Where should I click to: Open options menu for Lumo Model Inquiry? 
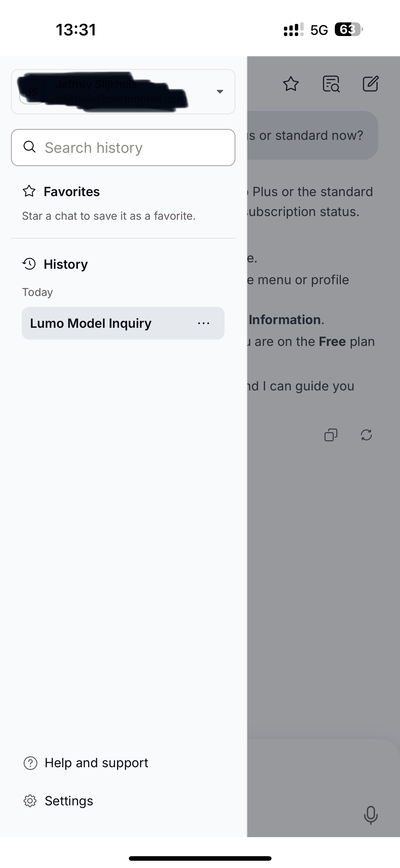point(204,323)
